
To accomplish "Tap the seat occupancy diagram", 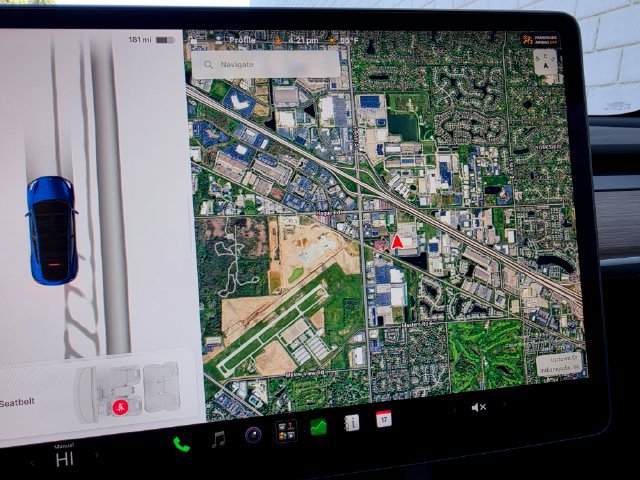I will 128,391.
